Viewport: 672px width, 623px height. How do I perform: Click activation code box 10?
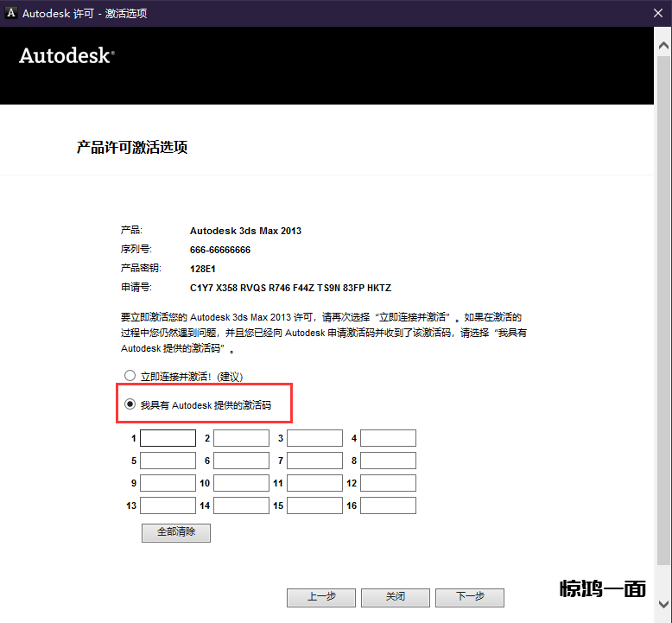[241, 483]
